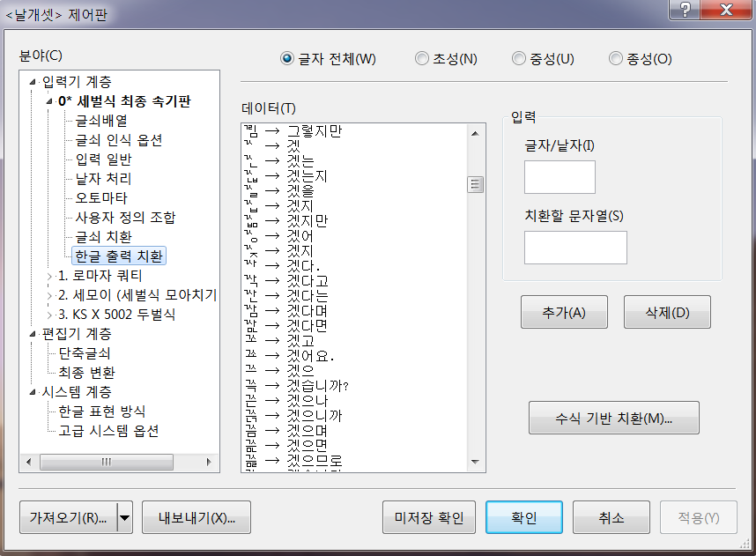Viewport: 756px width, 556px height.
Task: Select 입력 일반 tree item
Action: 103,159
